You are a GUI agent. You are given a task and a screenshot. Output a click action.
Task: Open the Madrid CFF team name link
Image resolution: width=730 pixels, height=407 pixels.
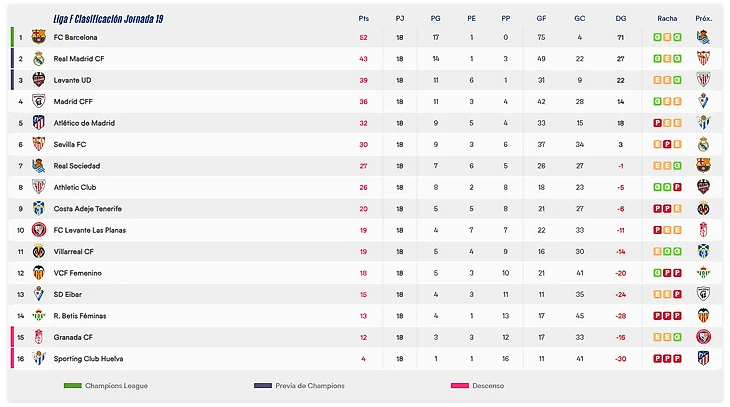click(x=73, y=102)
